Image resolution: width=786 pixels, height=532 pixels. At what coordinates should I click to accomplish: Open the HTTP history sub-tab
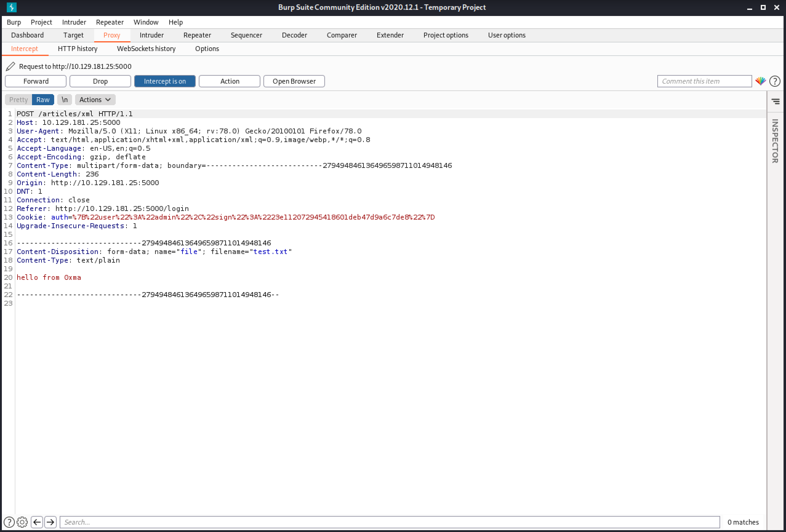tap(78, 49)
